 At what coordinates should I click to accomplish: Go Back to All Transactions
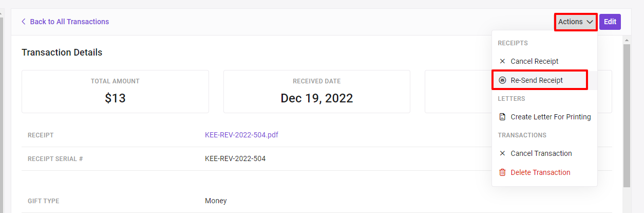coord(69,22)
